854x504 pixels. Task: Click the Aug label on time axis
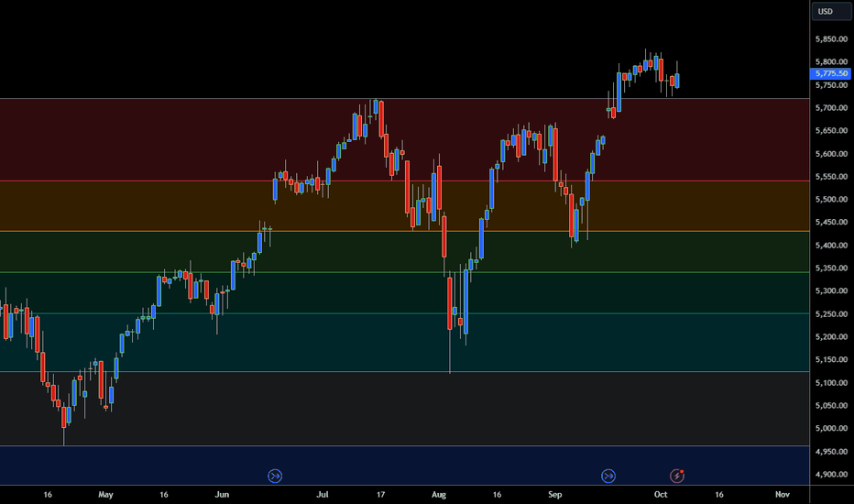(438, 495)
